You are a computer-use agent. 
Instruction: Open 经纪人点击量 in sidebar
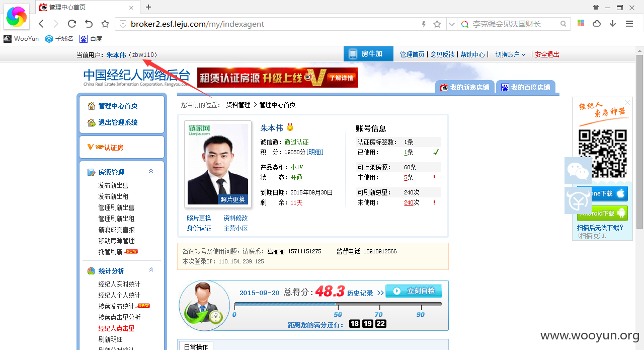116,328
